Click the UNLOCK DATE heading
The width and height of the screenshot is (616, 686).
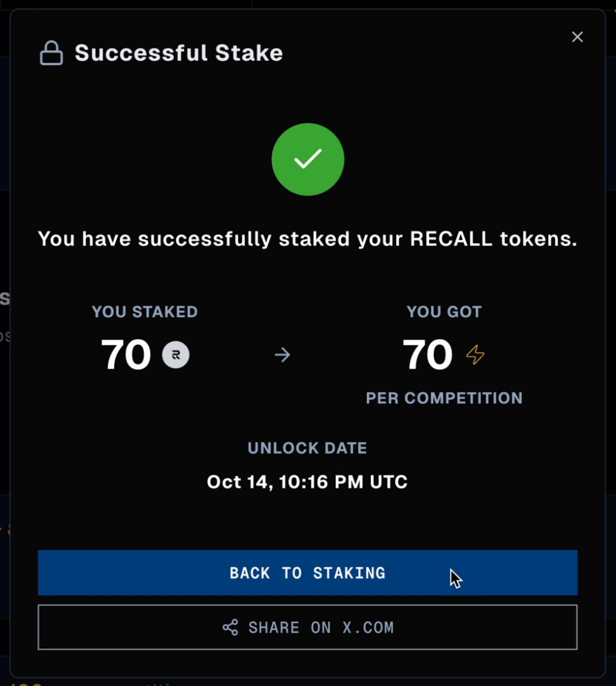(307, 448)
